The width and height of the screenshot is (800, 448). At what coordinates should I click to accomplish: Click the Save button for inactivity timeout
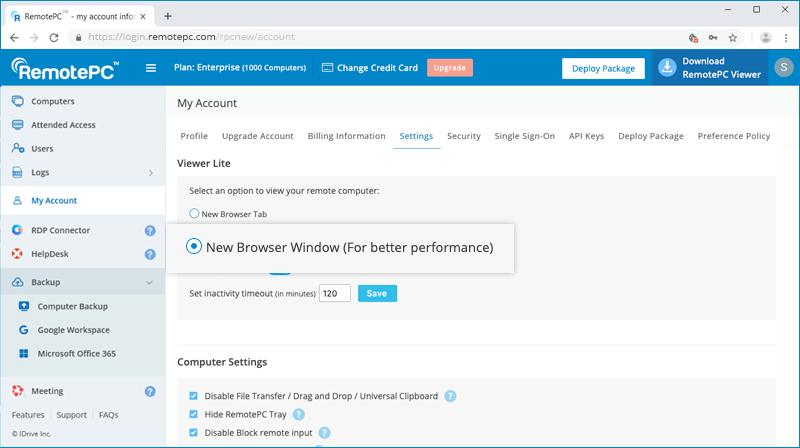(377, 293)
